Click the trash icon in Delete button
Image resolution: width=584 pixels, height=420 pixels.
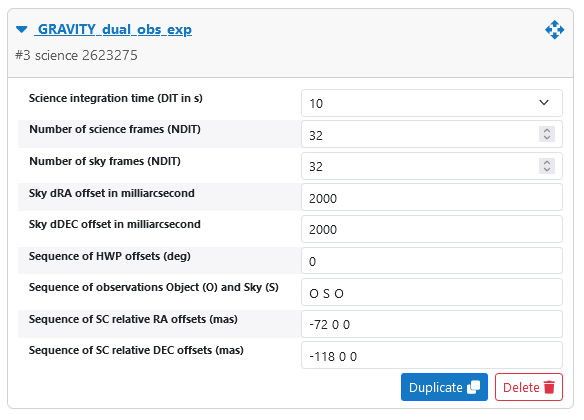(549, 388)
